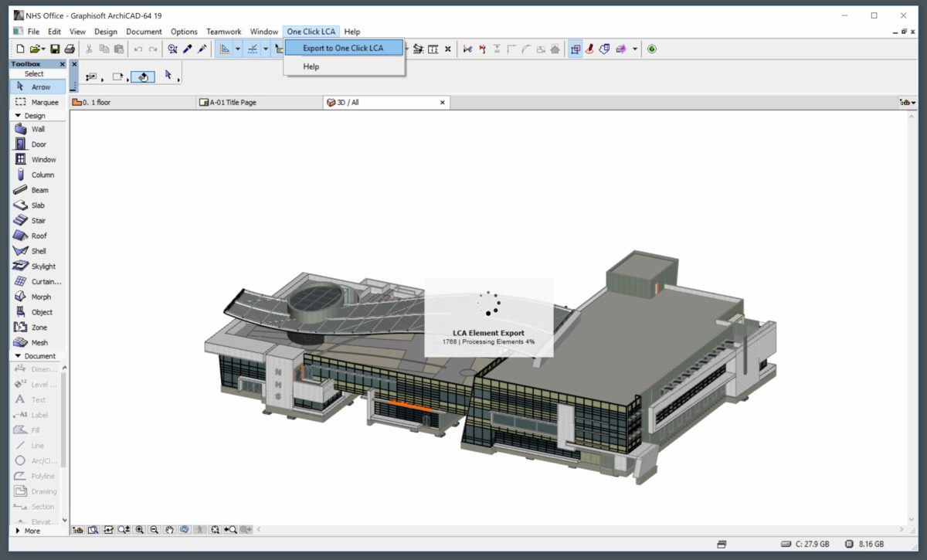Toggle the snap guides button
Image resolution: width=927 pixels, height=560 pixels.
[252, 49]
